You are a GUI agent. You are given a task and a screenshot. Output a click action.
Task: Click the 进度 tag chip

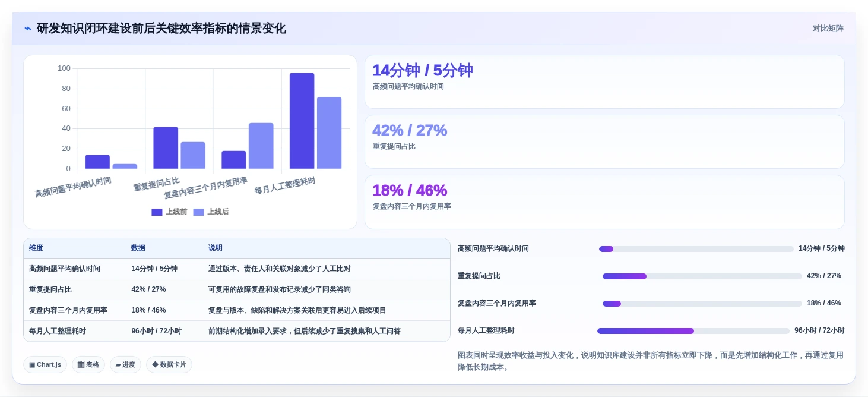[x=125, y=365]
